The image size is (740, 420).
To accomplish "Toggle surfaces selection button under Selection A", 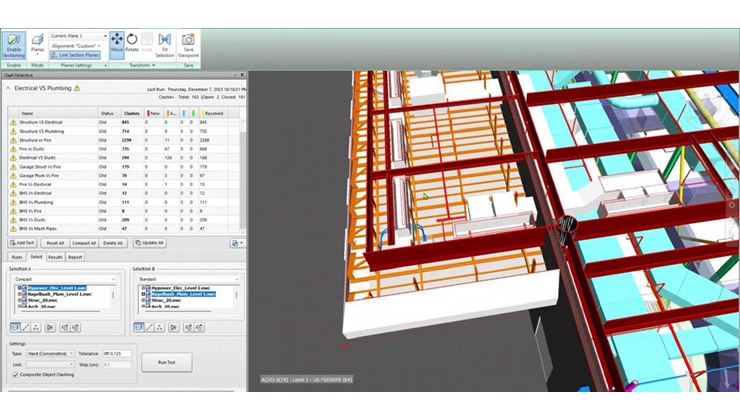I will [x=16, y=327].
